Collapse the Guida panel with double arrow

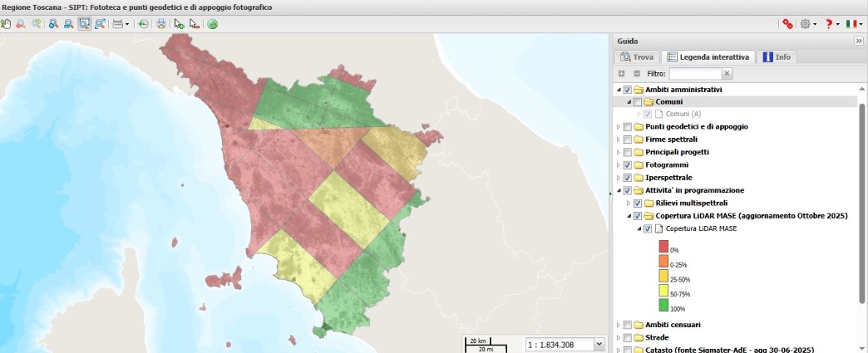tap(859, 41)
